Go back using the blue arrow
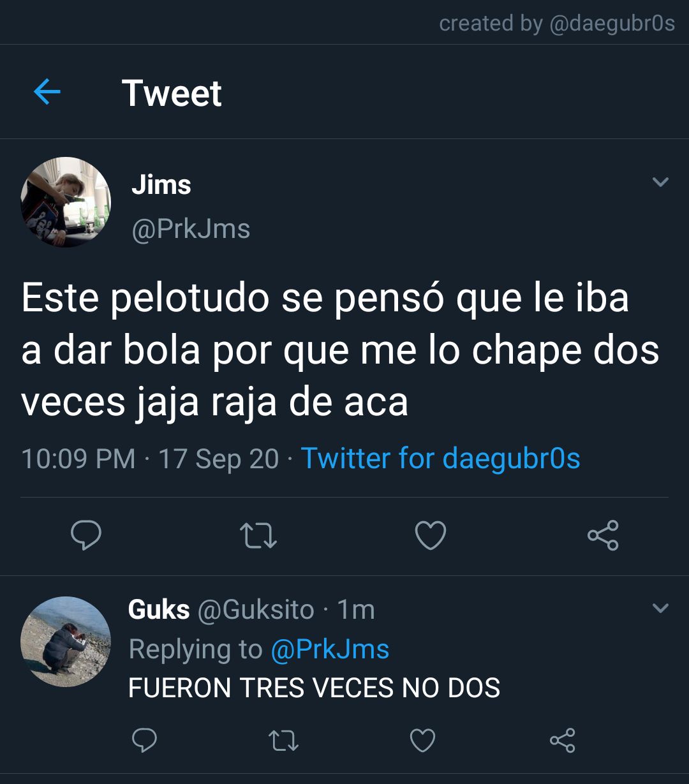 pyautogui.click(x=47, y=92)
